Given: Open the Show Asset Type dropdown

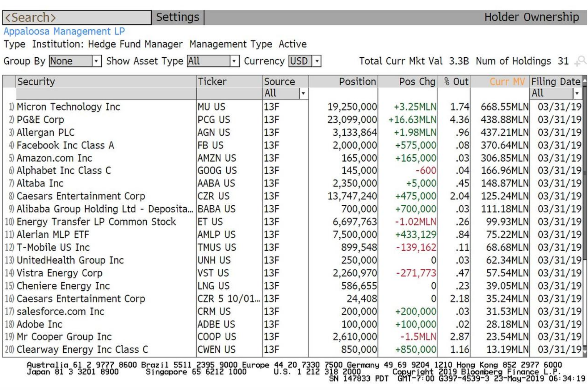Looking at the screenshot, I should pos(213,61).
